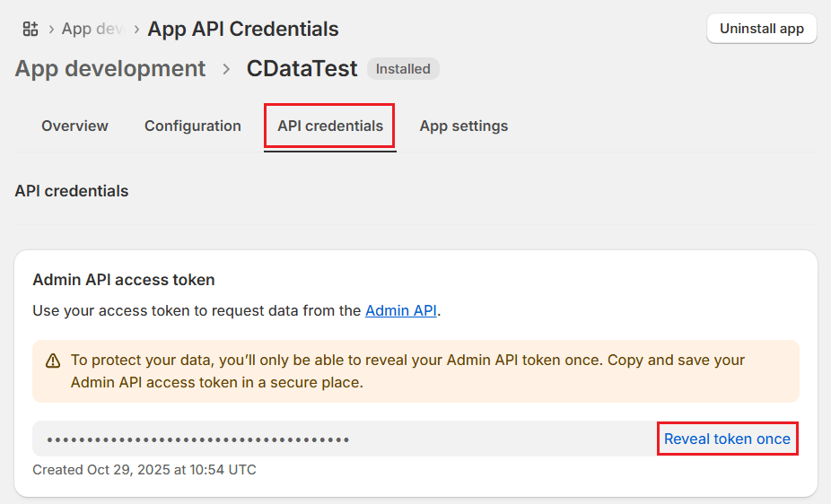Click chevron between App development and CDataTest
This screenshot has width=831, height=504.
coord(226,69)
